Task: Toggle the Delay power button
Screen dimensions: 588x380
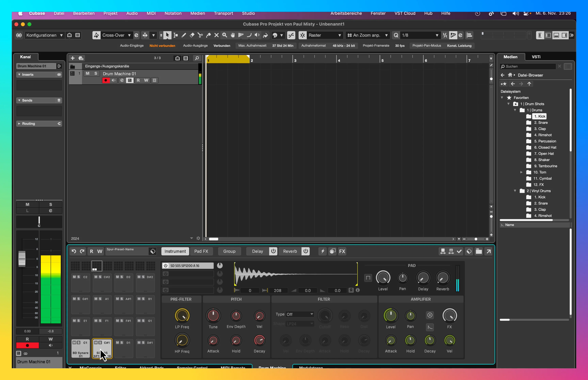Action: (273, 251)
